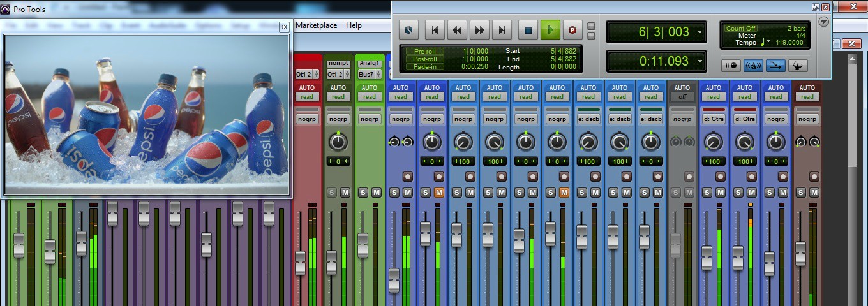Viewport: 868px width, 306px height.
Task: Toggle the Wait for Note MIDI button
Action: coord(731,65)
